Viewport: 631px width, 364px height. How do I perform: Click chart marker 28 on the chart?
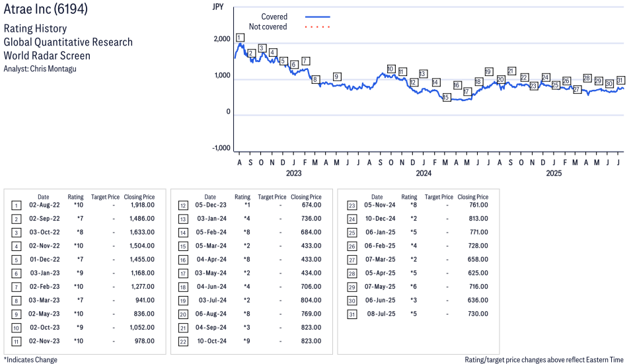coord(587,79)
